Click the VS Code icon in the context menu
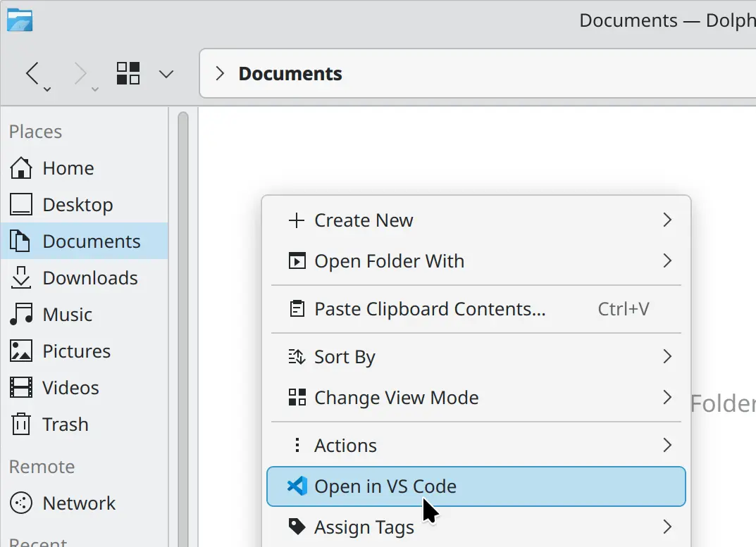 [297, 486]
